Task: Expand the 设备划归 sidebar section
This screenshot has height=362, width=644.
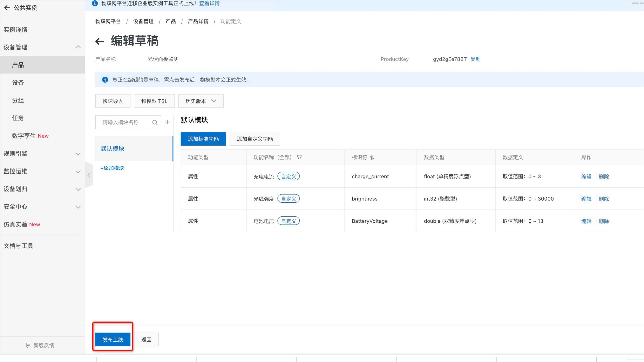Action: coord(78,189)
